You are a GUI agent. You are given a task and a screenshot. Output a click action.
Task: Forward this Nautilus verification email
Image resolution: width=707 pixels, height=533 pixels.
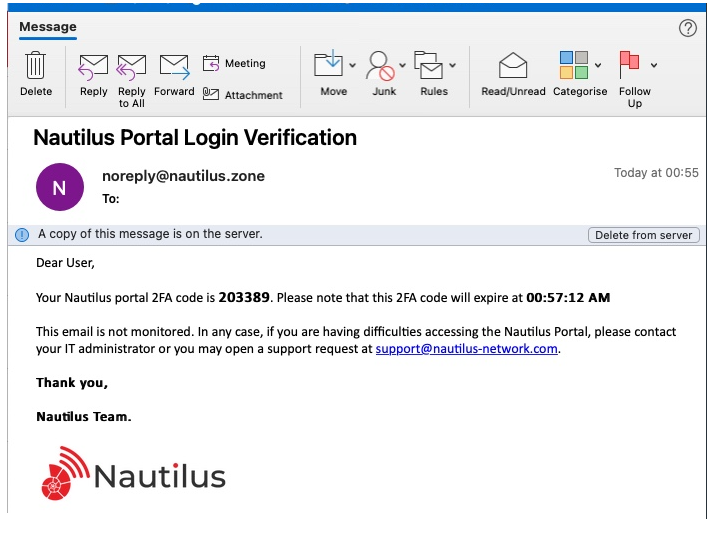174,67
